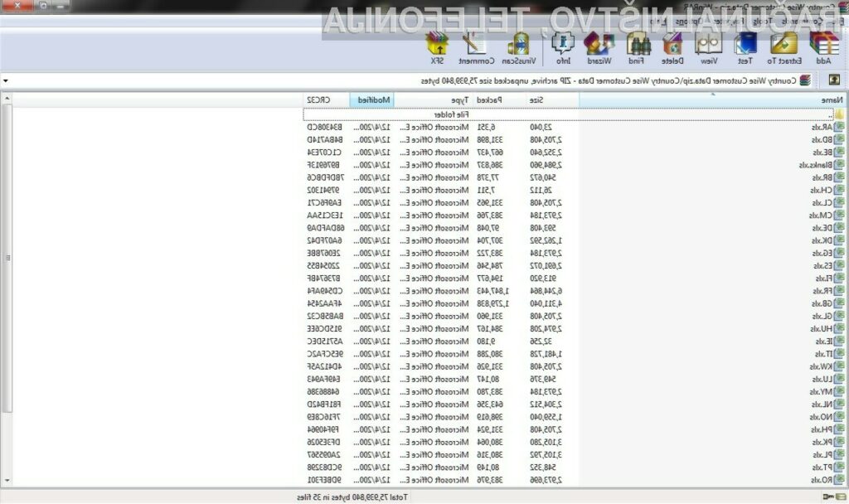Image resolution: width=849 pixels, height=504 pixels.
Task: Click the Delete toolbar icon
Action: 672,44
